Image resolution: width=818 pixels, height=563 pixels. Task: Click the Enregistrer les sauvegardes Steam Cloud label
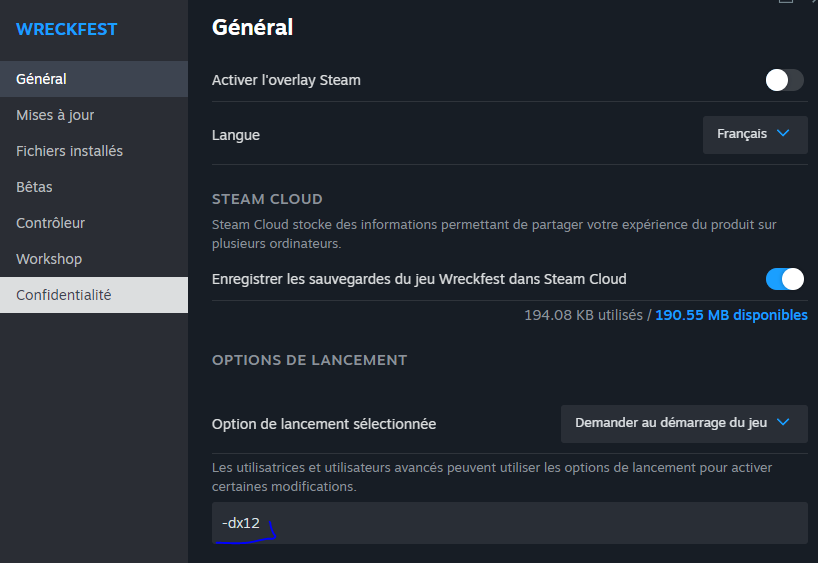419,279
